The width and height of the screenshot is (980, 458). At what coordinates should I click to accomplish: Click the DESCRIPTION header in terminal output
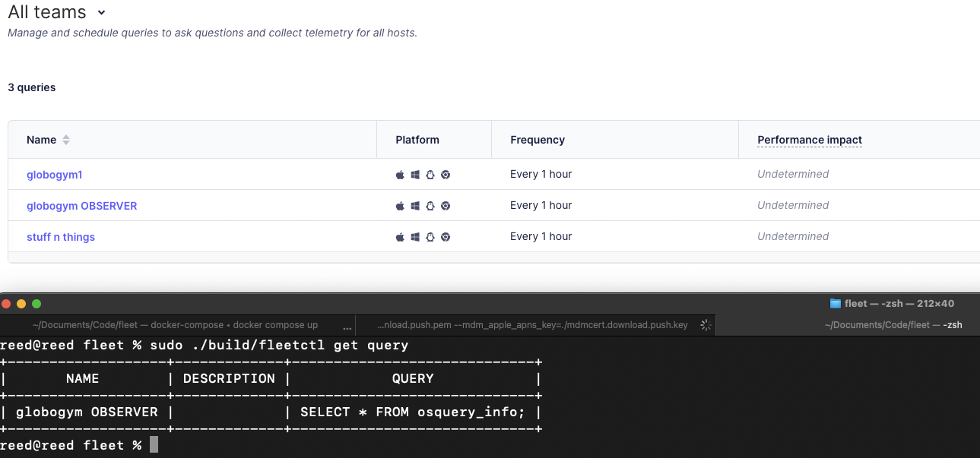pyautogui.click(x=229, y=379)
